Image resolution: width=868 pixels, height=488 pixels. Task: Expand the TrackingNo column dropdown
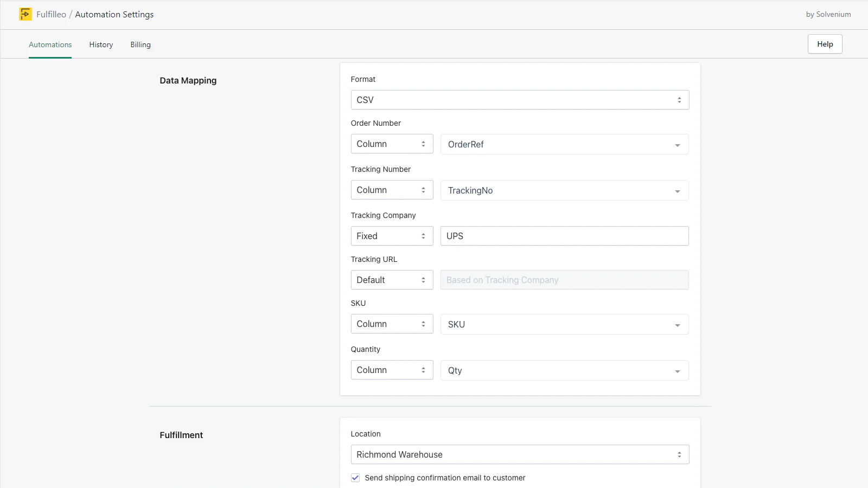point(564,190)
